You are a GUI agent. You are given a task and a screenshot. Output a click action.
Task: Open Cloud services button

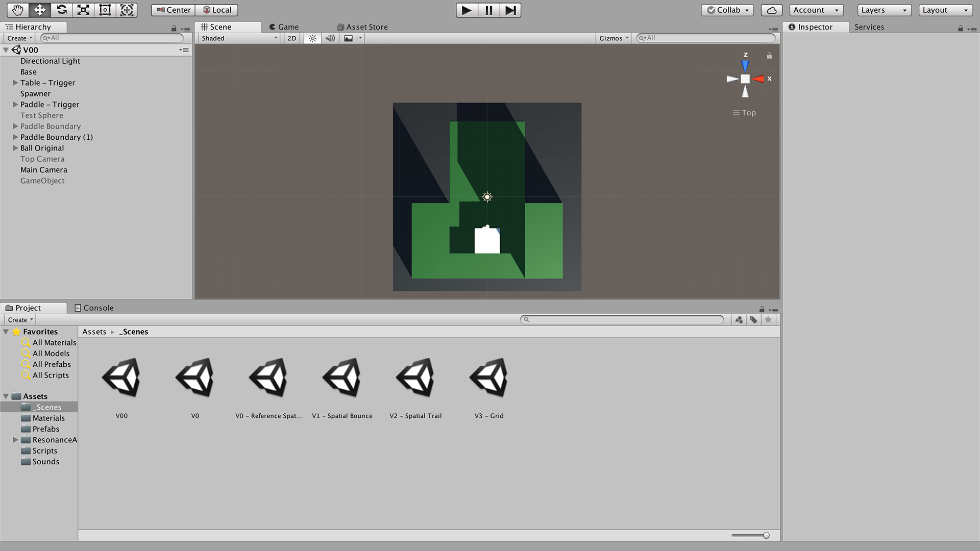click(772, 10)
